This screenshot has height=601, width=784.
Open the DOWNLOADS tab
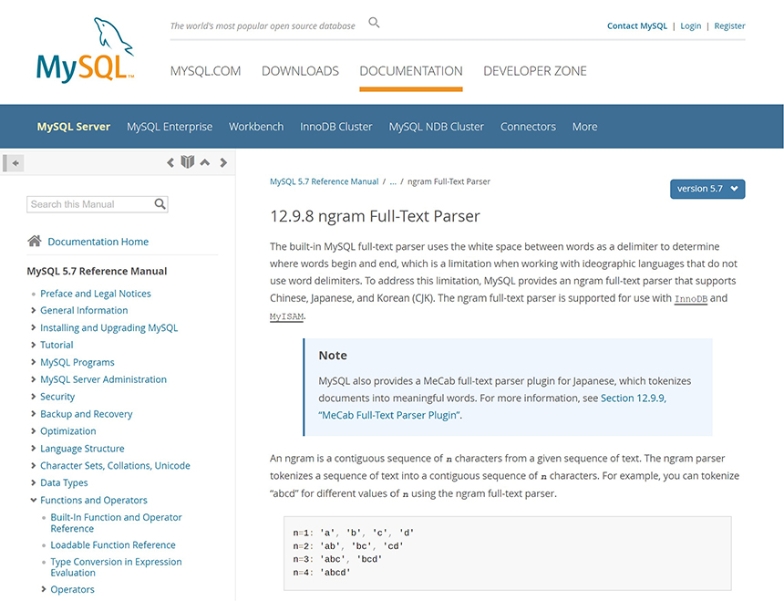299,71
